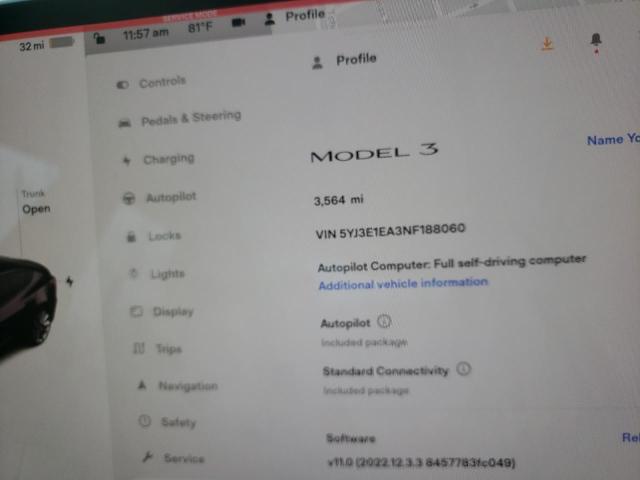Tap the software version v11.0 text
The image size is (640, 480).
[421, 462]
